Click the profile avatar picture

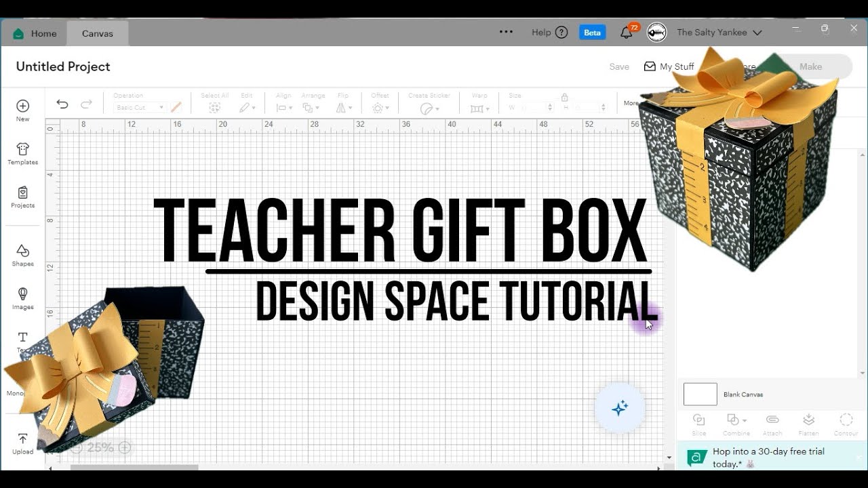pos(656,33)
